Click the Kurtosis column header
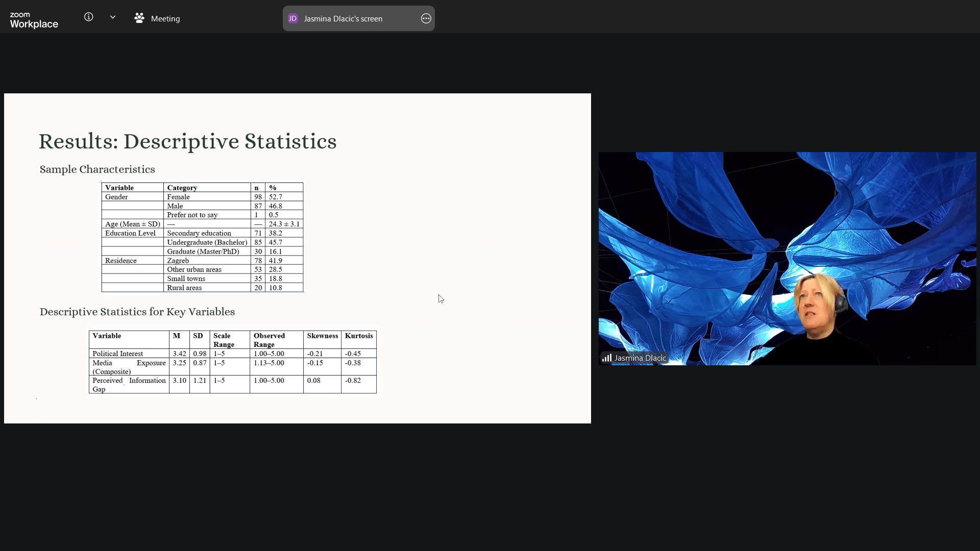980x551 pixels. tap(359, 336)
